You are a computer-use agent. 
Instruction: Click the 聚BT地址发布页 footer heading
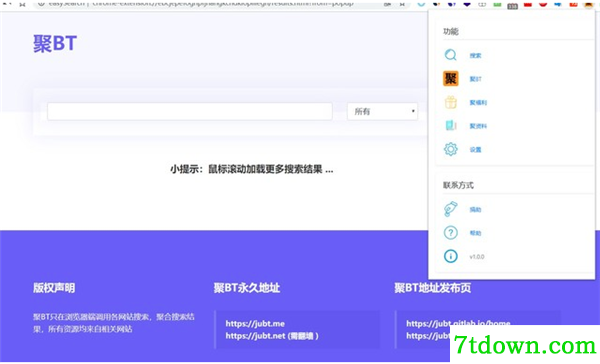point(433,288)
